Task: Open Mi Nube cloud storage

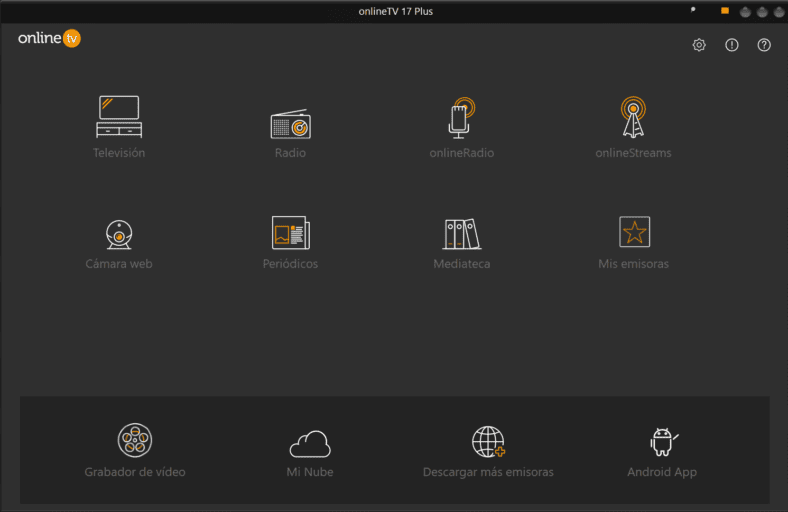Action: point(310,454)
